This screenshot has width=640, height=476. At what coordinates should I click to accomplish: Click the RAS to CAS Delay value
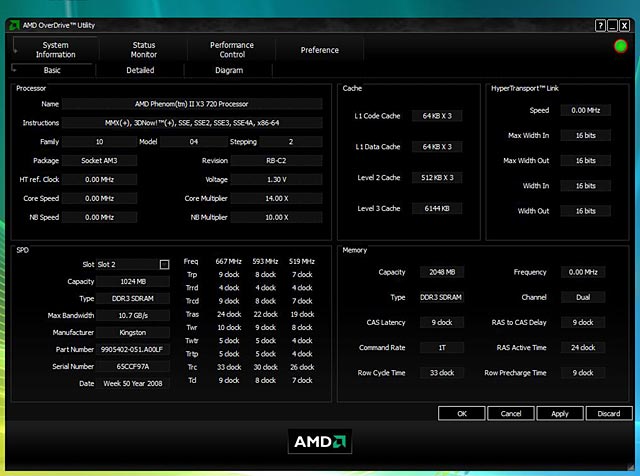coord(583,323)
